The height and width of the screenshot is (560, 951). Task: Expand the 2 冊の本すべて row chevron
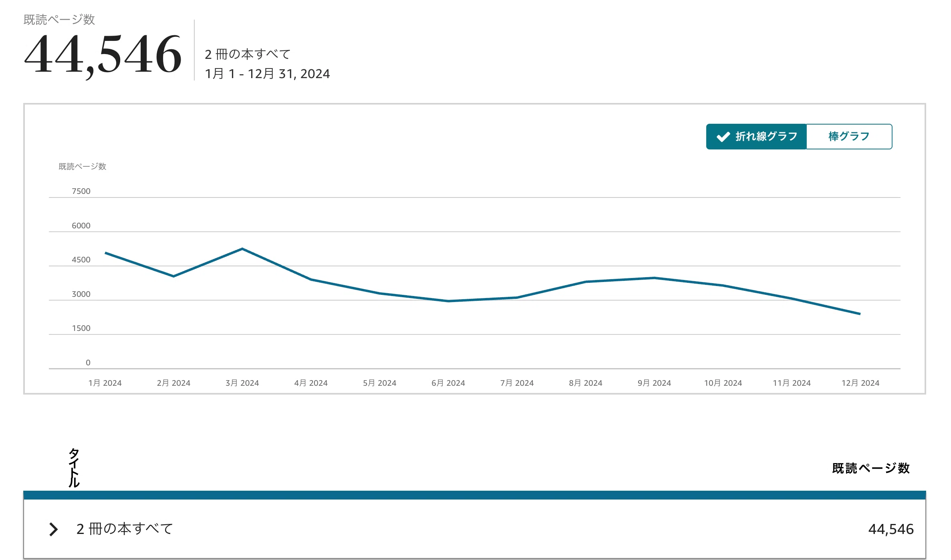[53, 529]
